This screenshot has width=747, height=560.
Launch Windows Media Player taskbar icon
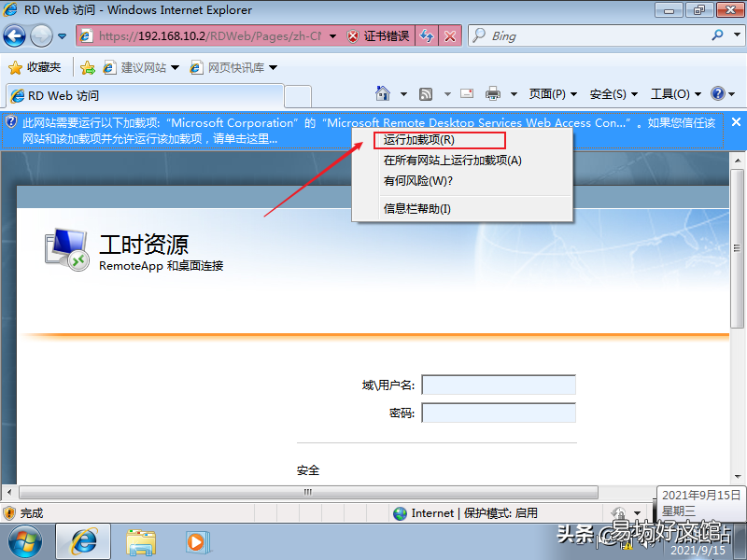click(197, 542)
